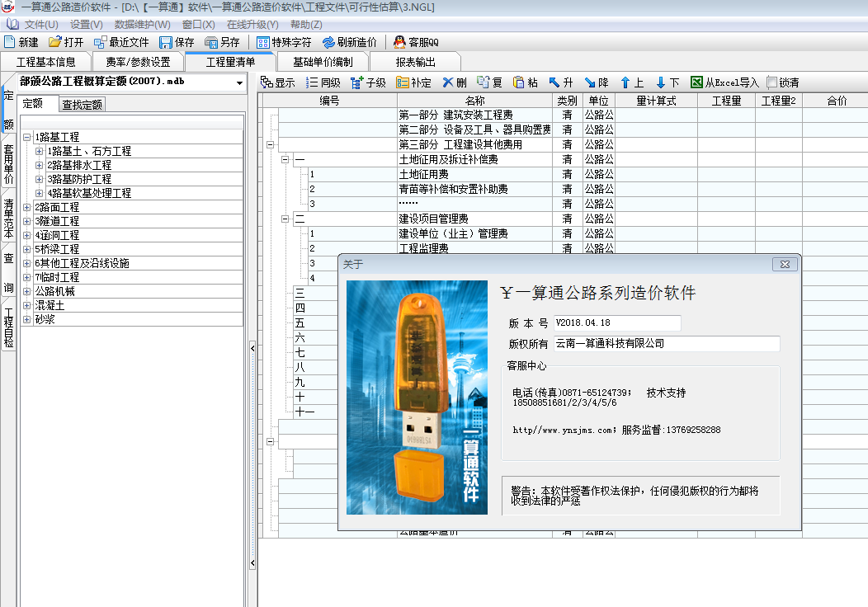This screenshot has width=868, height=607.
Task: Open the 设置(V) menu
Action: (x=87, y=25)
